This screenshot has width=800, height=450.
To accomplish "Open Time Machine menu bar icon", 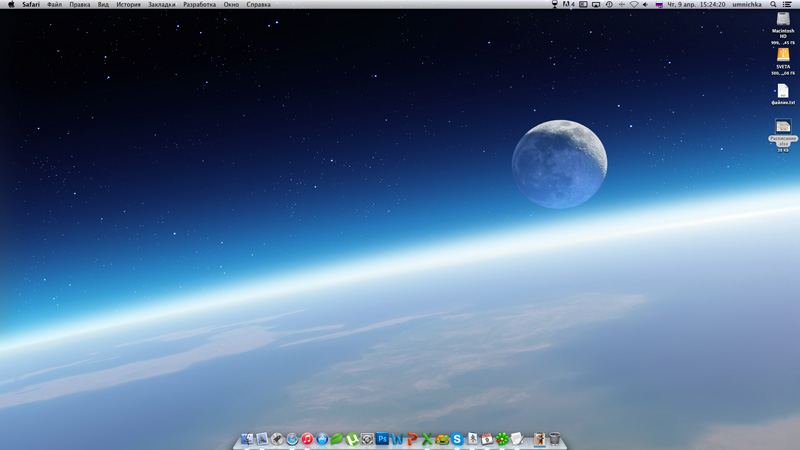I will pos(609,5).
